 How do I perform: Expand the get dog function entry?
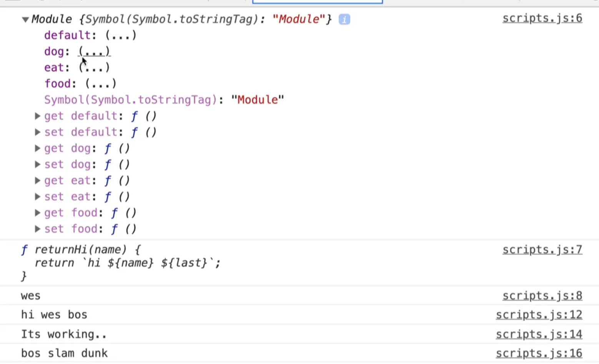(37, 148)
